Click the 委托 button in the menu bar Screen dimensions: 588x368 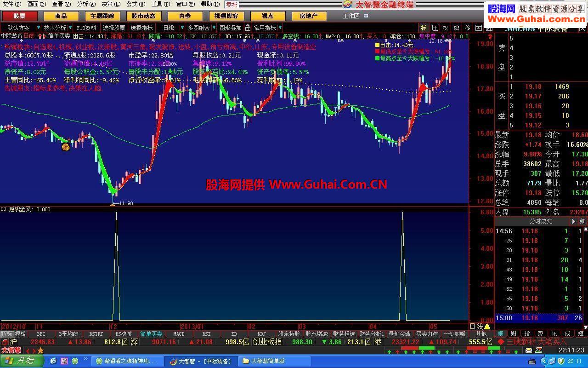(x=232, y=5)
